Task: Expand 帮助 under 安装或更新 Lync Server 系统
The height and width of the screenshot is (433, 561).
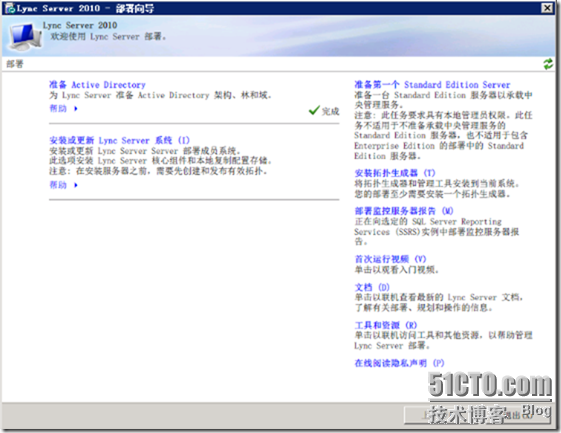Action: pos(63,185)
